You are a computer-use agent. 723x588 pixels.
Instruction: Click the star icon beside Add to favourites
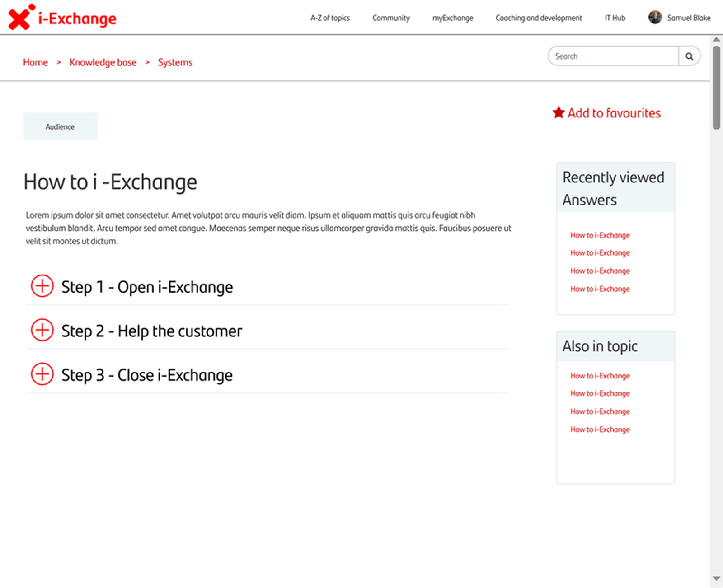[559, 112]
